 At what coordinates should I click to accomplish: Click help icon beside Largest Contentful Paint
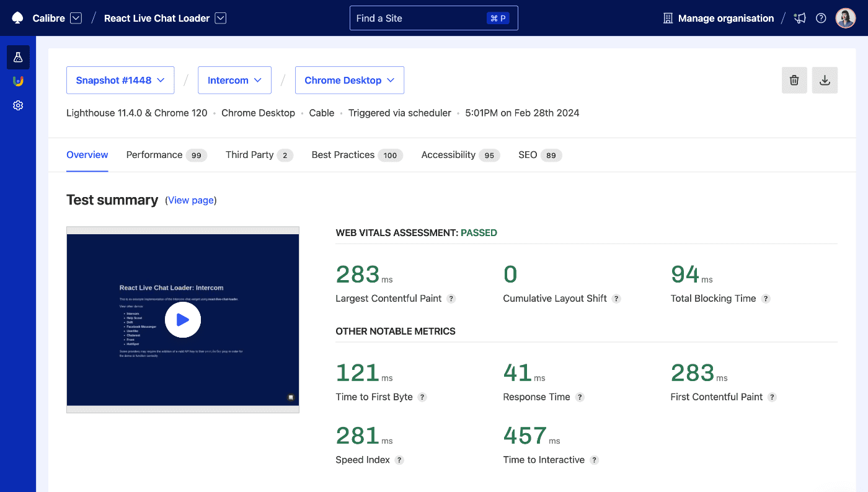pyautogui.click(x=451, y=299)
